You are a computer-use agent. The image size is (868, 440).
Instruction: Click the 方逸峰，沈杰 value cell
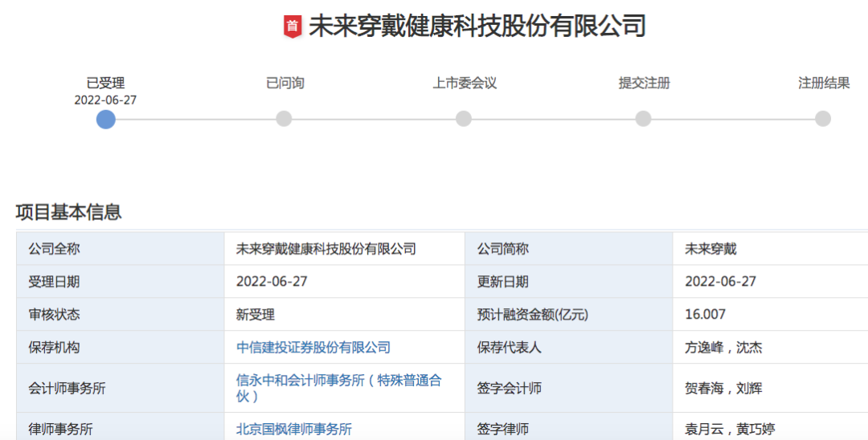click(771, 347)
